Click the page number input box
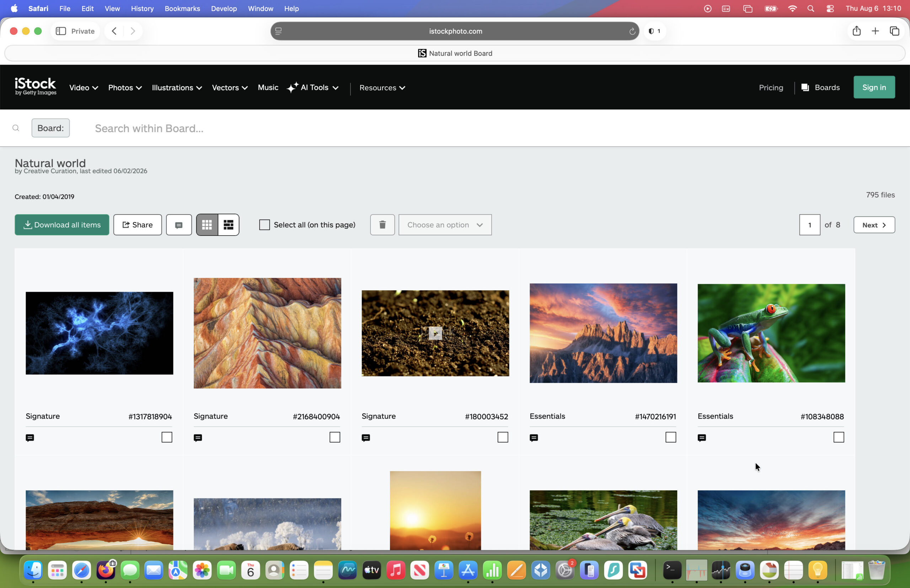This screenshot has width=910, height=588. (x=809, y=225)
